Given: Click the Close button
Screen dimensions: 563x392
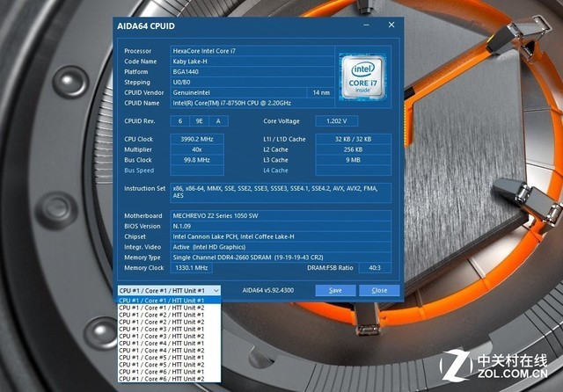Looking at the screenshot, I should (x=379, y=291).
